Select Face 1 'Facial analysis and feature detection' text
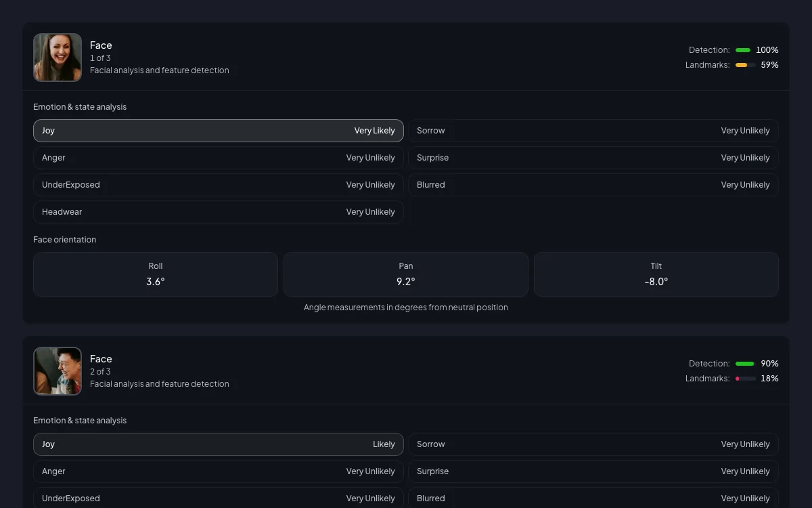The width and height of the screenshot is (812, 508). [x=160, y=70]
